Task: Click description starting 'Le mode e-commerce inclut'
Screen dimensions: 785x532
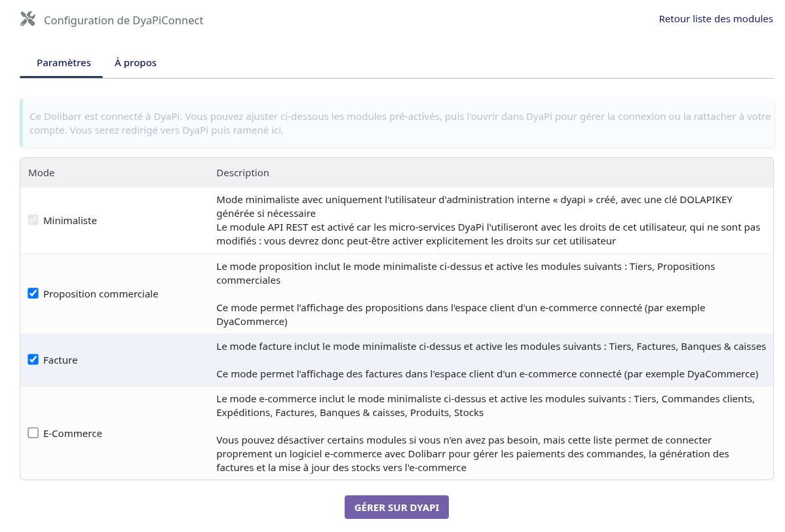Action: click(x=486, y=406)
